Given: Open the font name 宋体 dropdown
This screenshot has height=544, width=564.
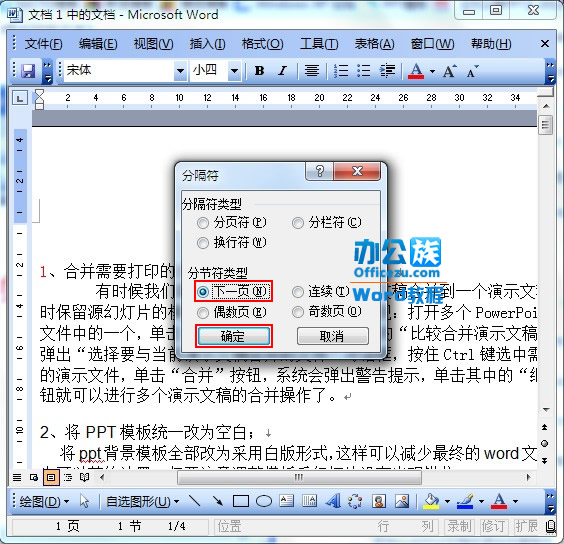Looking at the screenshot, I should pyautogui.click(x=180, y=71).
